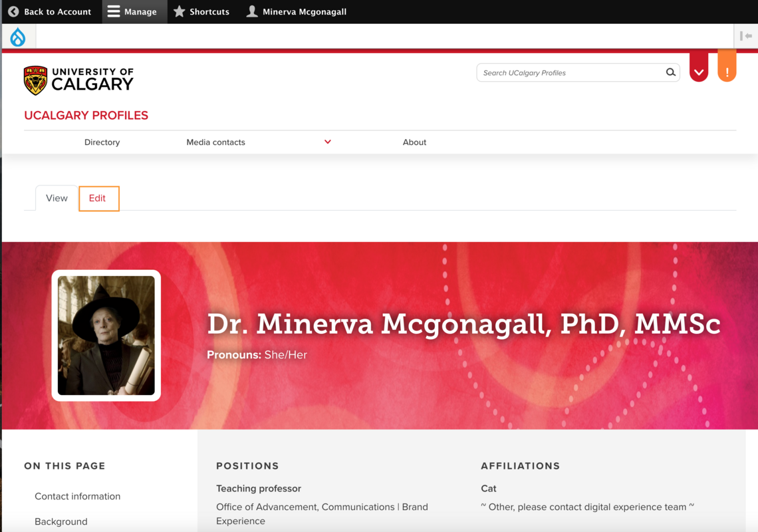Click the Drupal droplet logo icon
This screenshot has width=758, height=532.
click(x=17, y=36)
